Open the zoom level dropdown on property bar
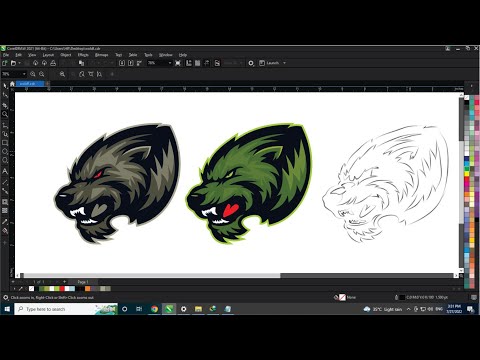Image resolution: width=480 pixels, height=360 pixels. point(24,74)
